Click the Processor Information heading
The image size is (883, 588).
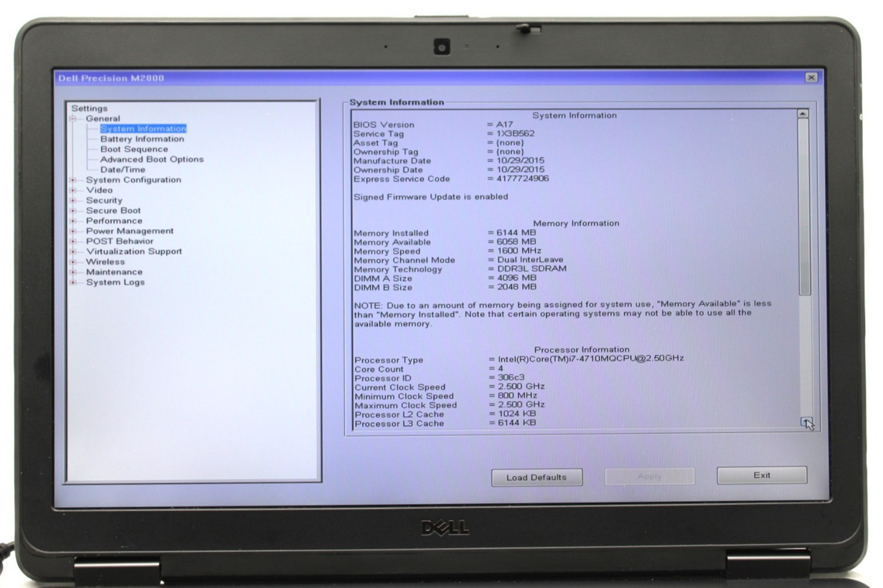(x=582, y=349)
